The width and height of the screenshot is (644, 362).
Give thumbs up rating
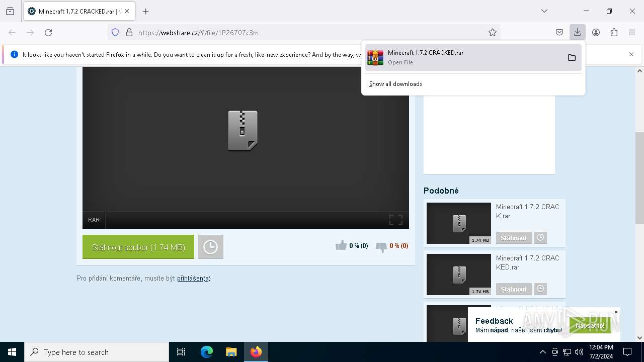(341, 245)
